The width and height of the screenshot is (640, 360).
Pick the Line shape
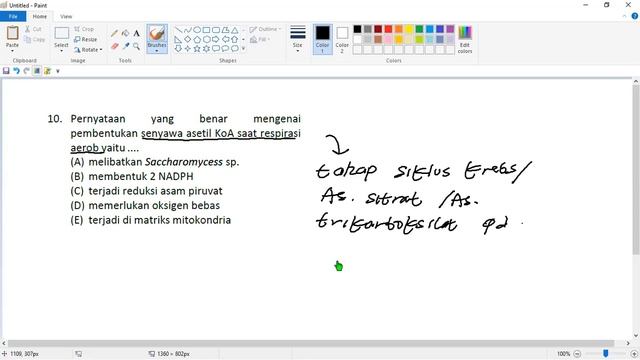click(178, 30)
